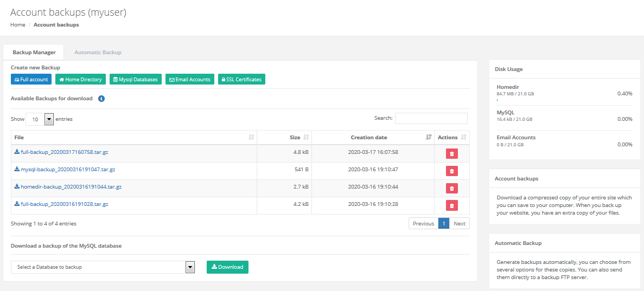This screenshot has width=644, height=291.
Task: Go to Home in the breadcrumb
Action: 18,24
